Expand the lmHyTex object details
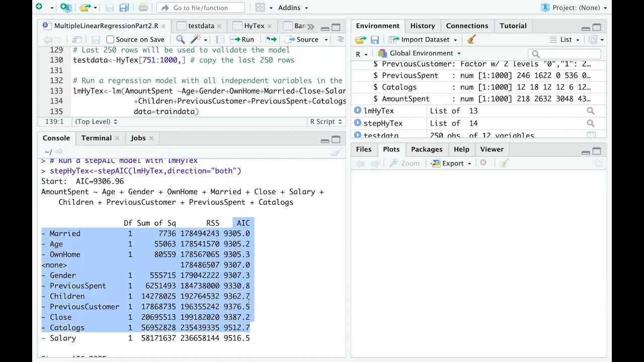This screenshot has width=644, height=362. [357, 111]
